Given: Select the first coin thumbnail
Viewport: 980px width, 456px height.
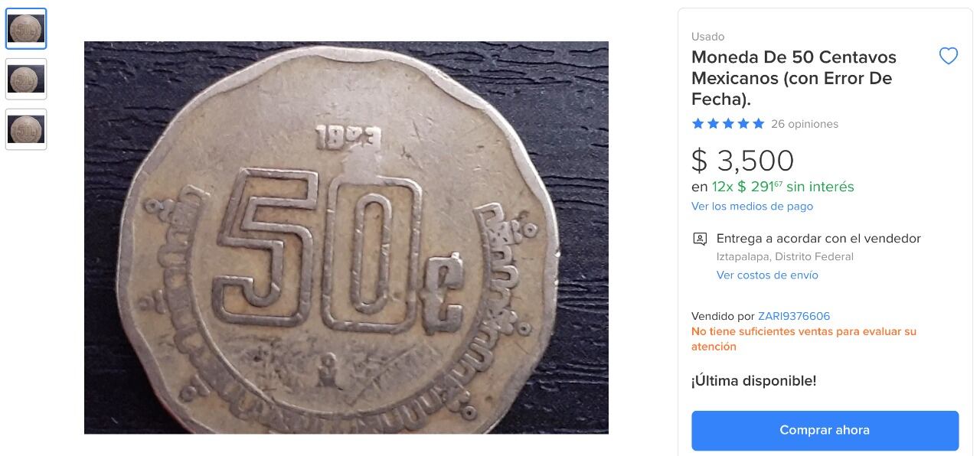Looking at the screenshot, I should tap(25, 28).
